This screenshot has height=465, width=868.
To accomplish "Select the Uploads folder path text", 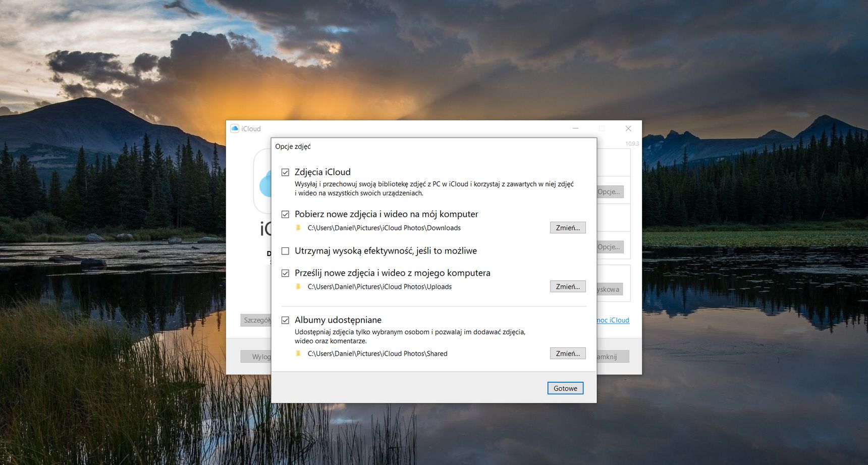I will [x=379, y=286].
